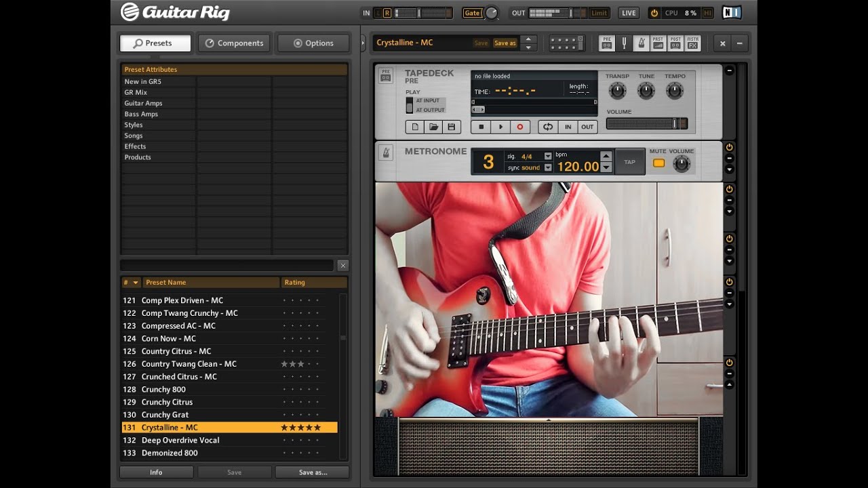This screenshot has width=868, height=488.
Task: Set the loop IN point on the Tapedeck
Action: point(568,127)
